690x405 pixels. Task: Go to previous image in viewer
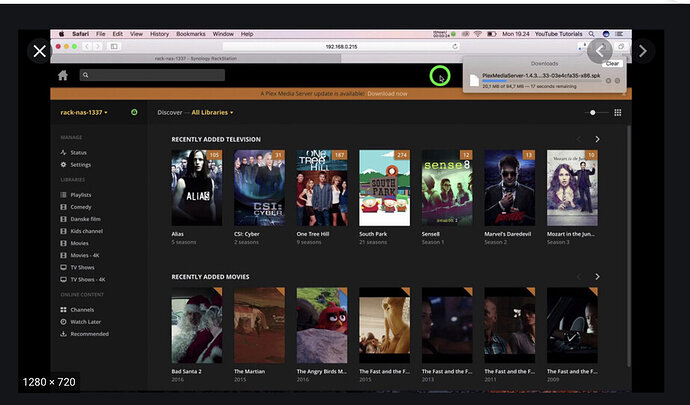click(x=600, y=51)
